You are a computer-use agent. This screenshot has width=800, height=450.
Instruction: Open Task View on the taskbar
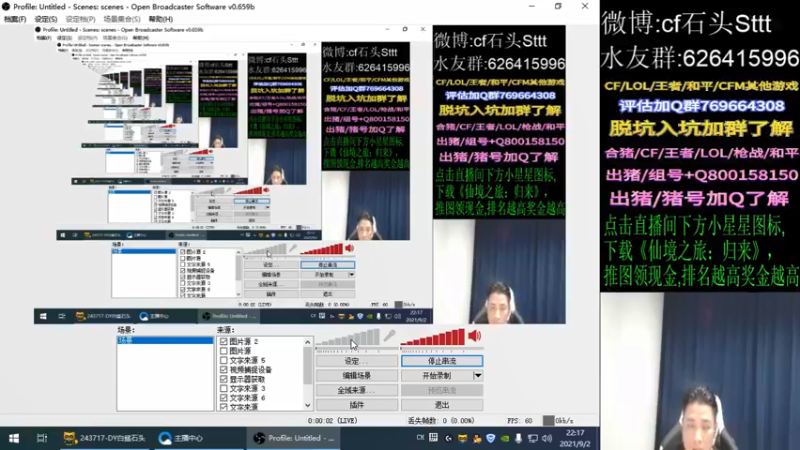coord(42,438)
